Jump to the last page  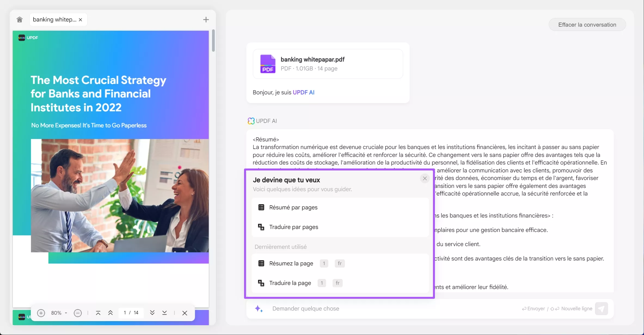(164, 313)
